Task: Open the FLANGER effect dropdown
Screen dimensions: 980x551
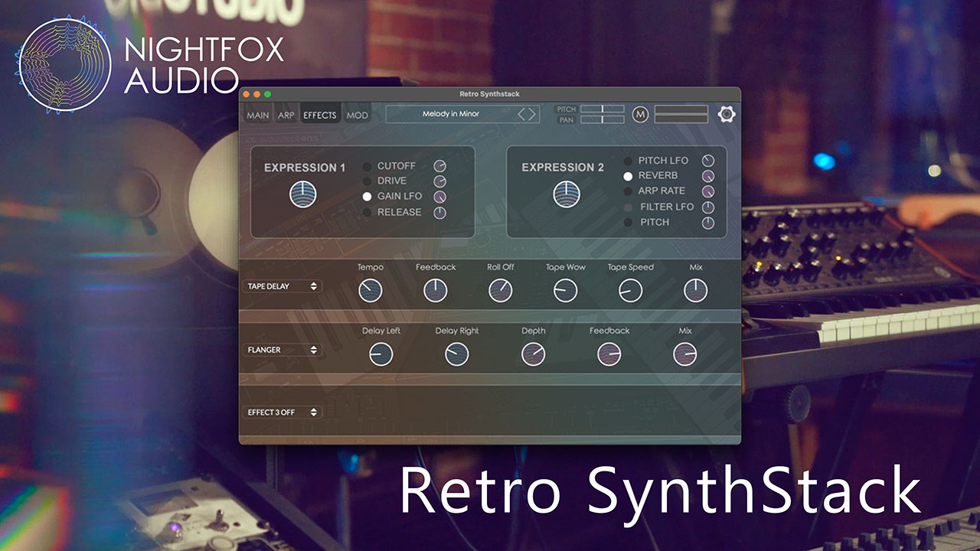Action: pyautogui.click(x=282, y=350)
